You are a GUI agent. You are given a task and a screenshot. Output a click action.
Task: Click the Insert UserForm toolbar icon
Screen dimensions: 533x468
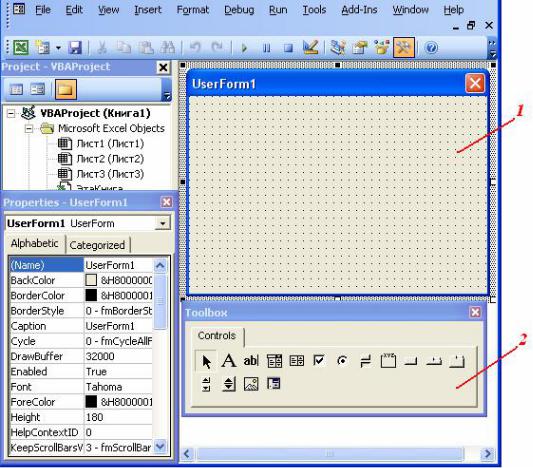click(42, 47)
